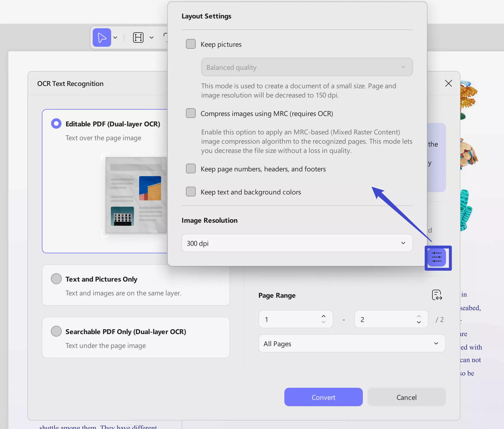Click the highlighted Layout Settings icon
The height and width of the screenshot is (429, 504).
(438, 258)
